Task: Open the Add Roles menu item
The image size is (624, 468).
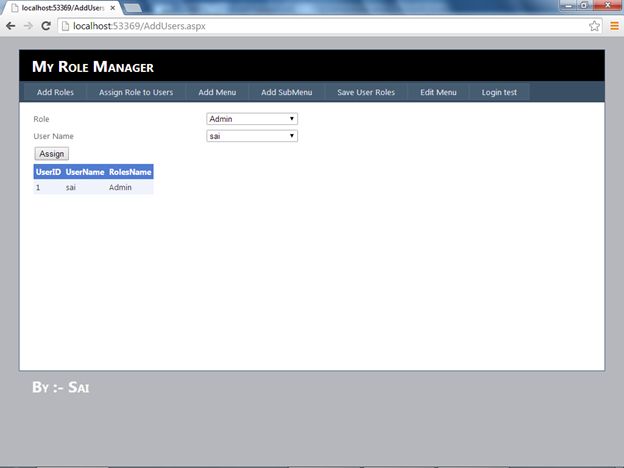Action: click(55, 92)
